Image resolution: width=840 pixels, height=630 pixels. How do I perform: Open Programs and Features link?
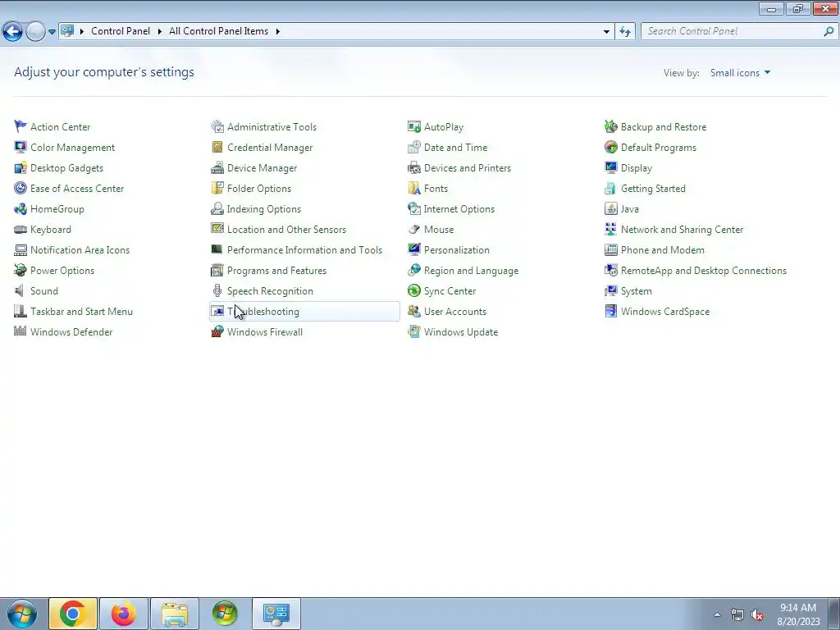point(276,271)
